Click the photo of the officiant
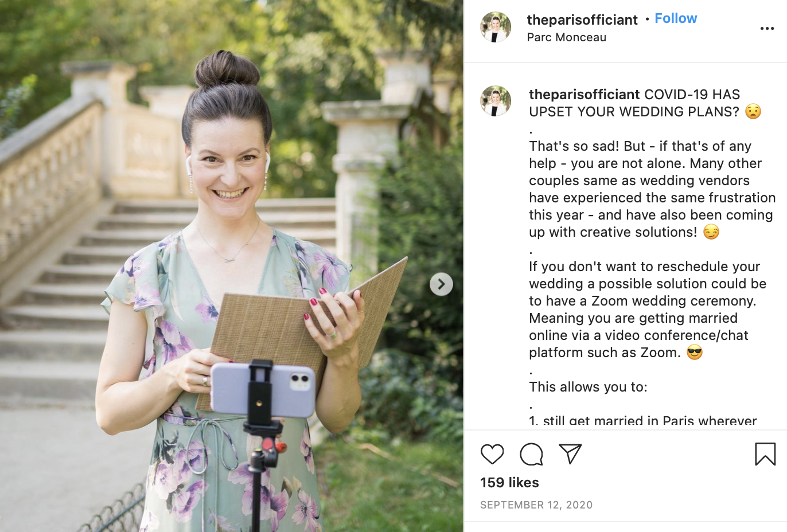787x532 pixels. [232, 266]
